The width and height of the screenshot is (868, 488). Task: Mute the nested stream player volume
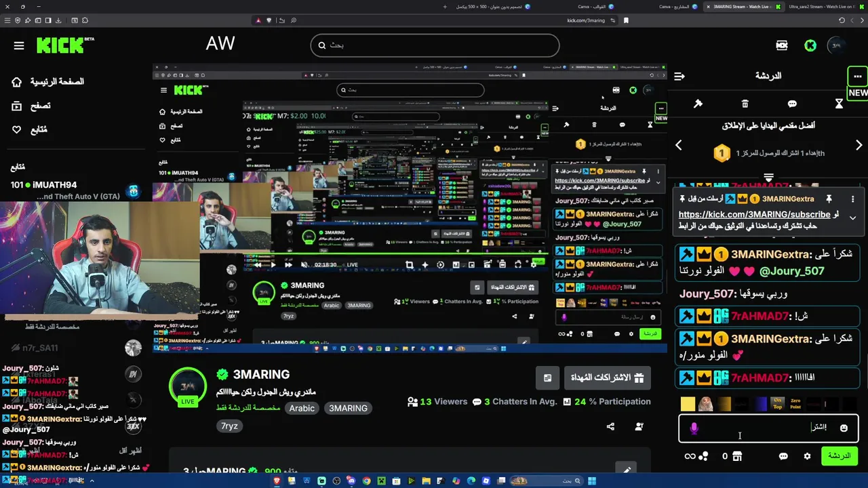click(304, 264)
